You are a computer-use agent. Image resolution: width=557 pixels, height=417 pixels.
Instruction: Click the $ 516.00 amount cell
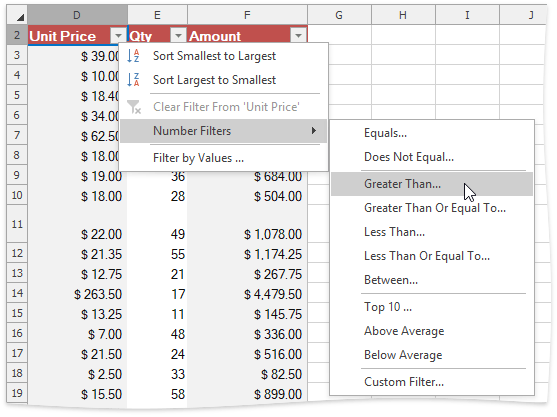247,354
